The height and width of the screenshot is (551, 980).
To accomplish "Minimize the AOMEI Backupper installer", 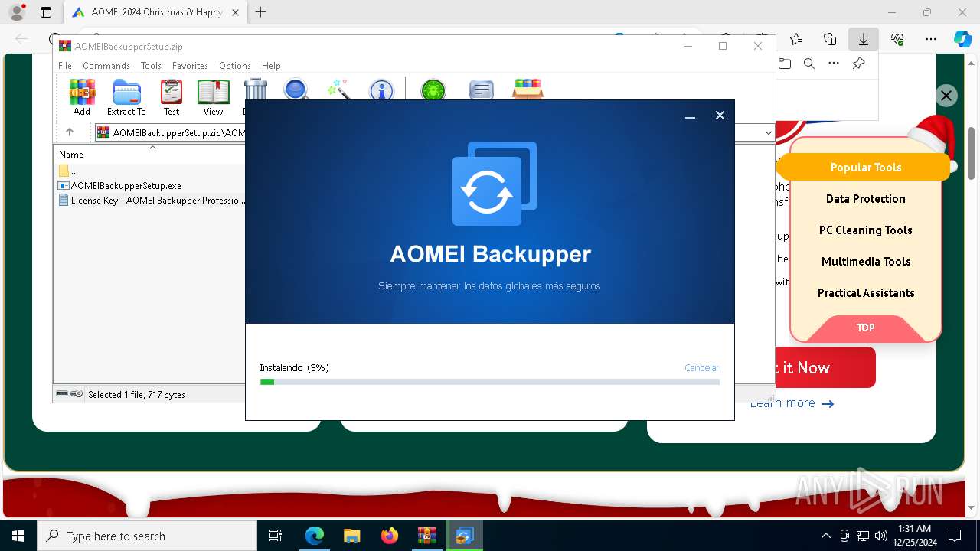I will (x=690, y=116).
